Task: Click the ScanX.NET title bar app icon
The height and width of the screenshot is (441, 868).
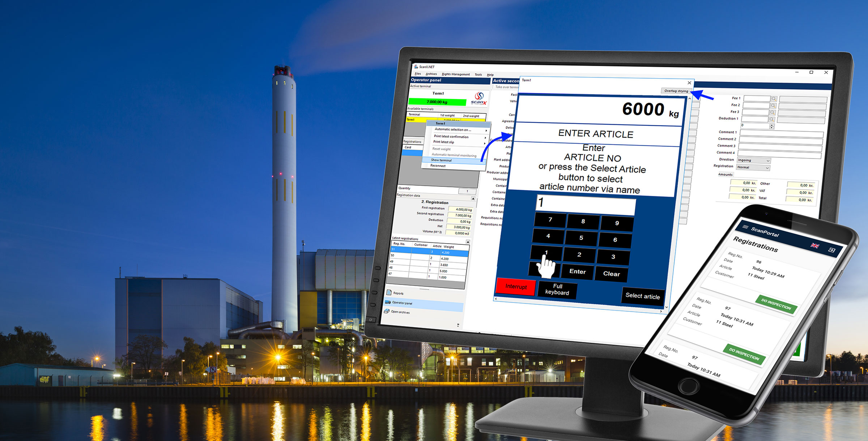Action: [x=416, y=67]
